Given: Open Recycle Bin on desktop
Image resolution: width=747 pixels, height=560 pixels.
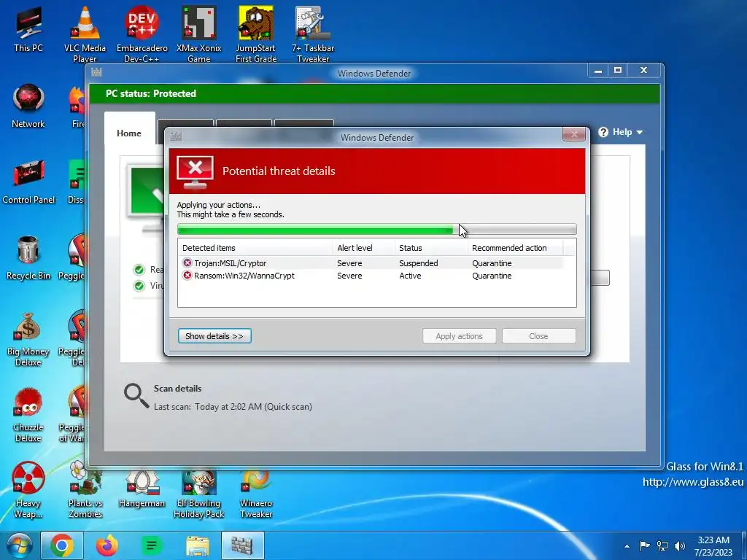Looking at the screenshot, I should (x=28, y=257).
